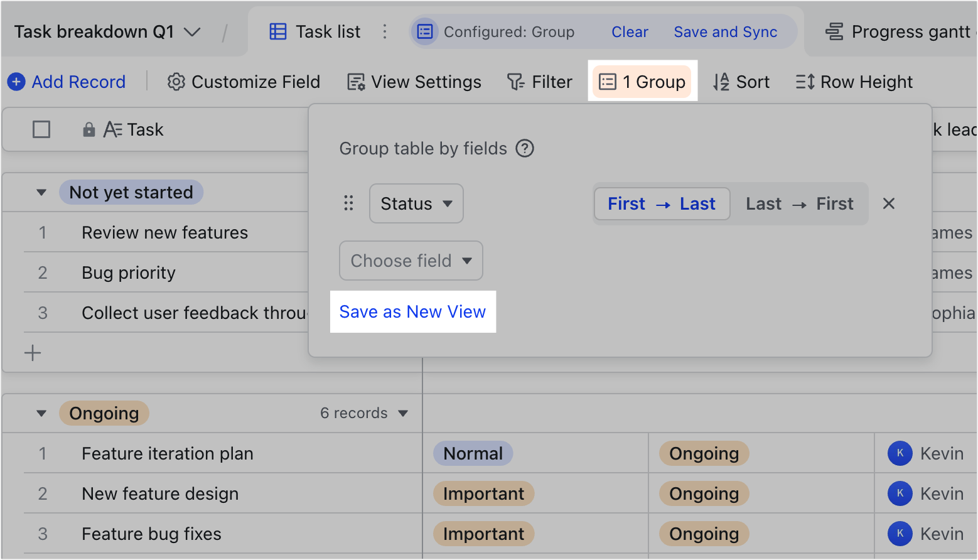This screenshot has height=560, width=978.
Task: Open the Add Record plus icon
Action: point(16,82)
